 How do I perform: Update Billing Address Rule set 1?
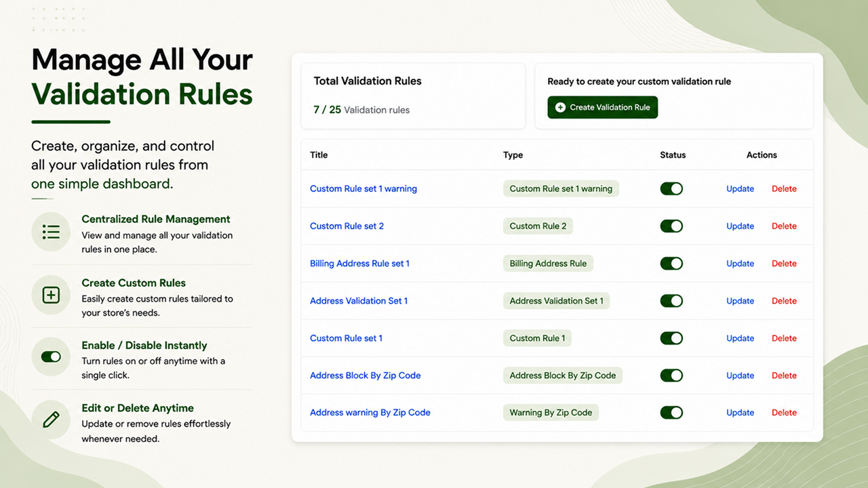[740, 263]
